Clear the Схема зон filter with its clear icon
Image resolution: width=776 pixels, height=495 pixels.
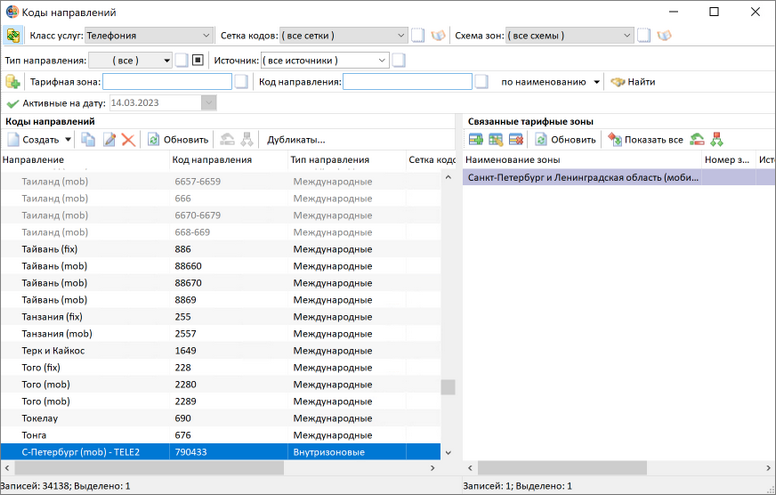tap(643, 35)
